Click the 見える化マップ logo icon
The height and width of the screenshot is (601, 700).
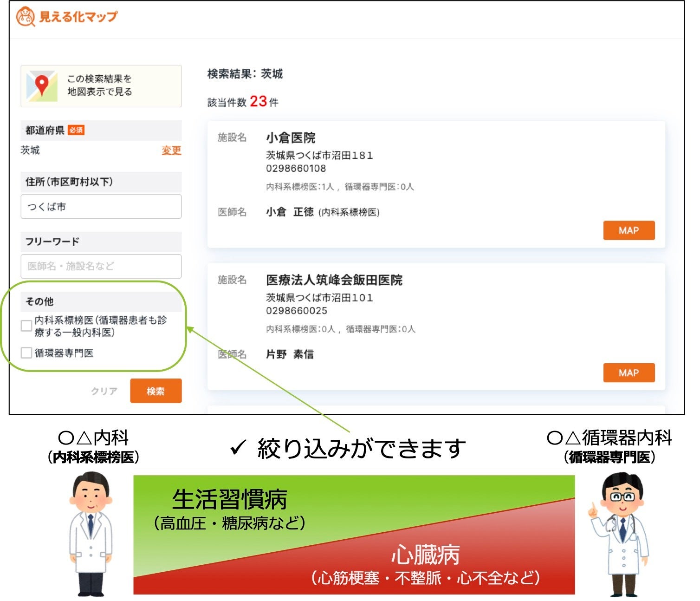[25, 17]
